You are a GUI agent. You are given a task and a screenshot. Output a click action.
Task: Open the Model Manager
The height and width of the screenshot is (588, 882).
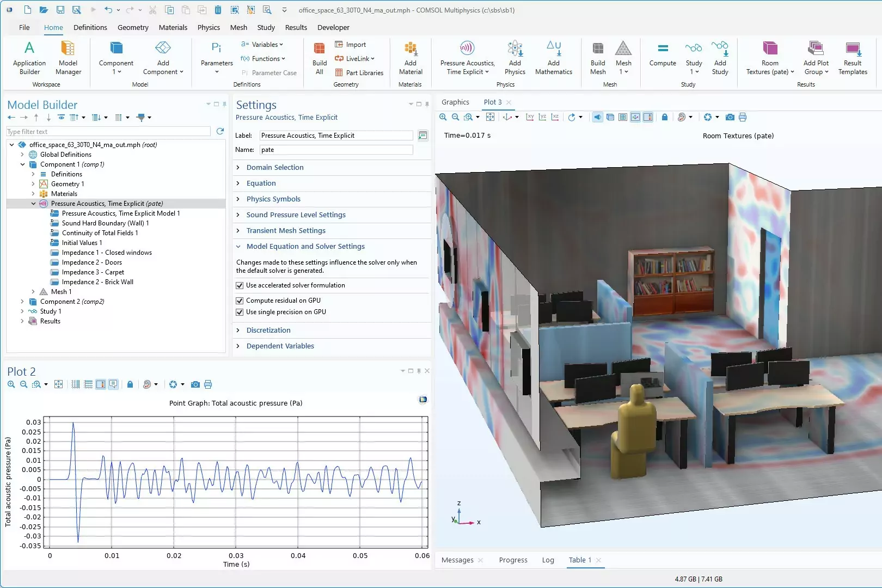(68, 58)
